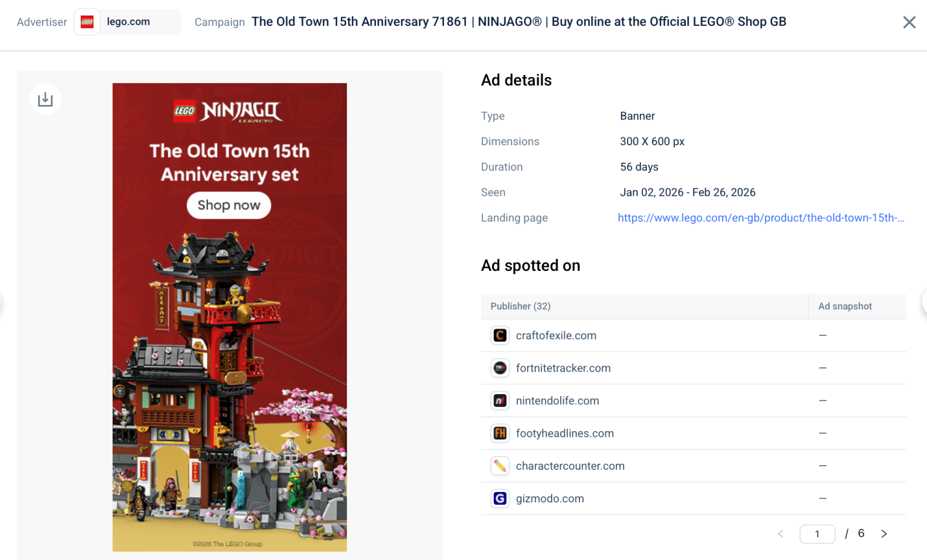Open the nintendolife.com publisher entry
The height and width of the screenshot is (560, 927).
(x=557, y=401)
